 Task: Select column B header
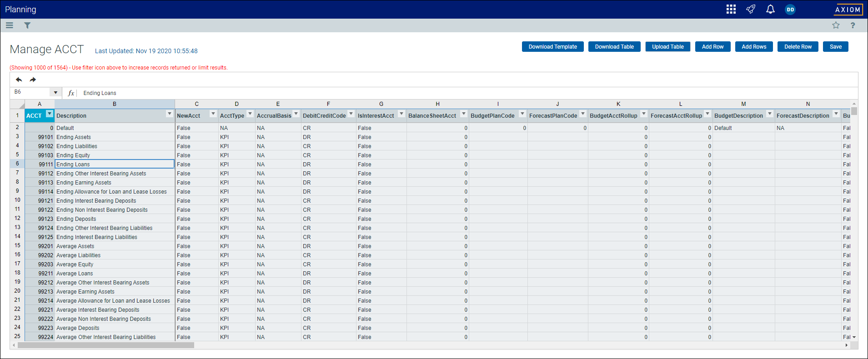(x=115, y=104)
